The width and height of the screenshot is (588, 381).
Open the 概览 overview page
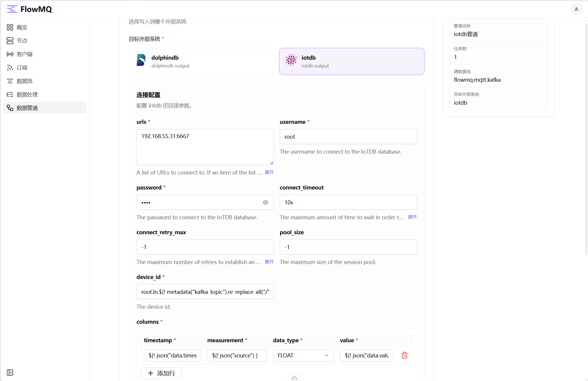click(x=22, y=27)
